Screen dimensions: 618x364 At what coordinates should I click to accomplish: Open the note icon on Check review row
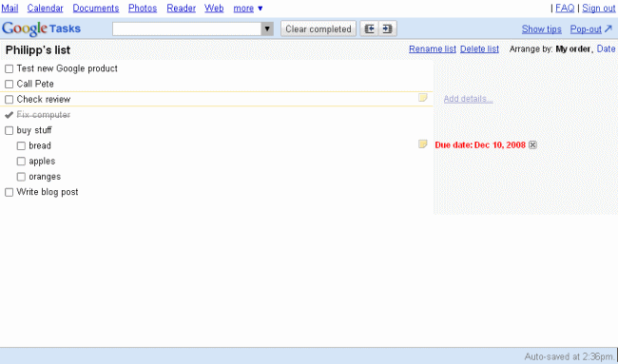point(422,98)
